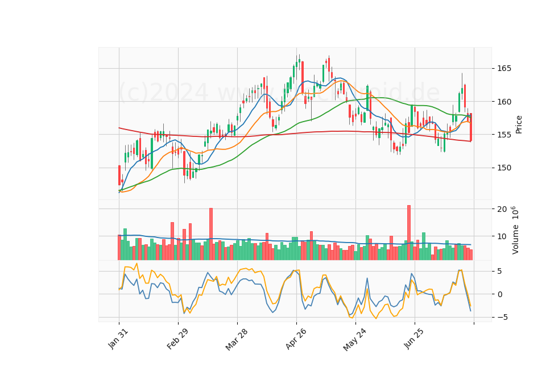Click the tallest red volume bar in June
Screen dimensions: 546x392
[409, 233]
